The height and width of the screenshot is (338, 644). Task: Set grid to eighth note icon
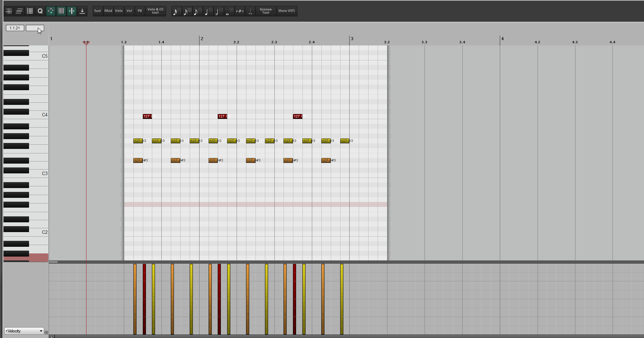click(x=197, y=12)
